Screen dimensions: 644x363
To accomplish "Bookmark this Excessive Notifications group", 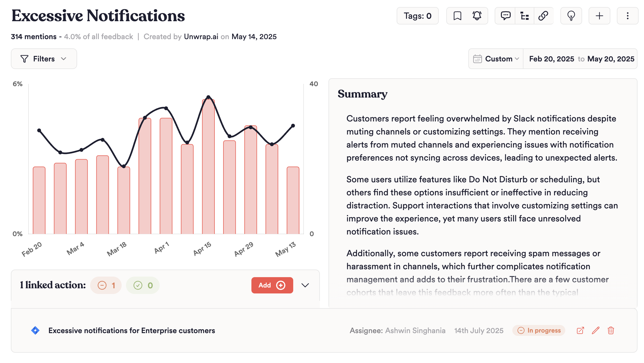I will [x=457, y=16].
